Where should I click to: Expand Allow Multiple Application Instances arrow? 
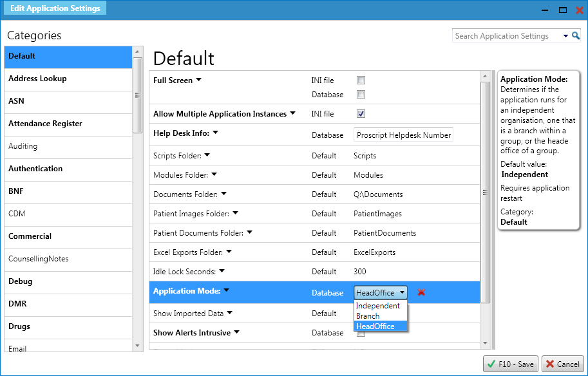293,113
